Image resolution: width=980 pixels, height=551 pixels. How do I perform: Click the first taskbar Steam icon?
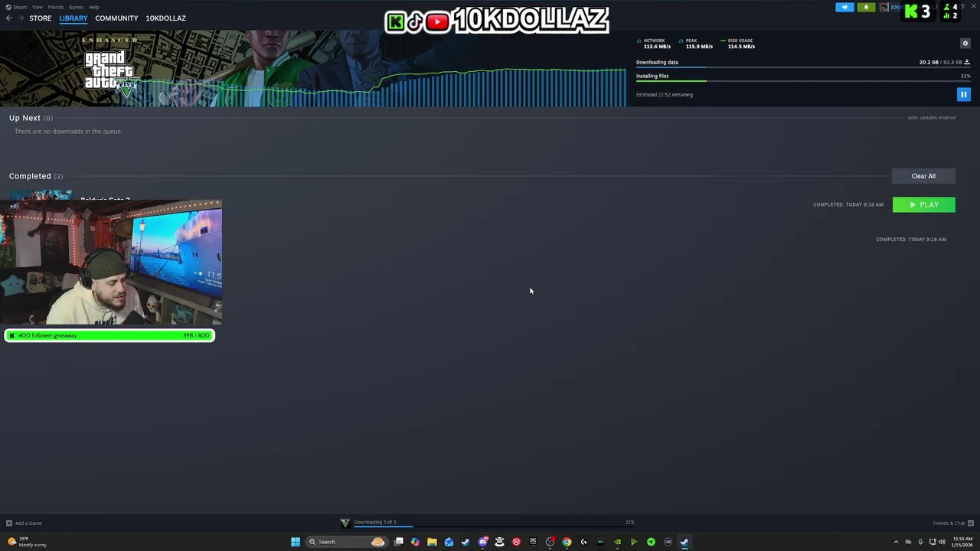pyautogui.click(x=465, y=542)
